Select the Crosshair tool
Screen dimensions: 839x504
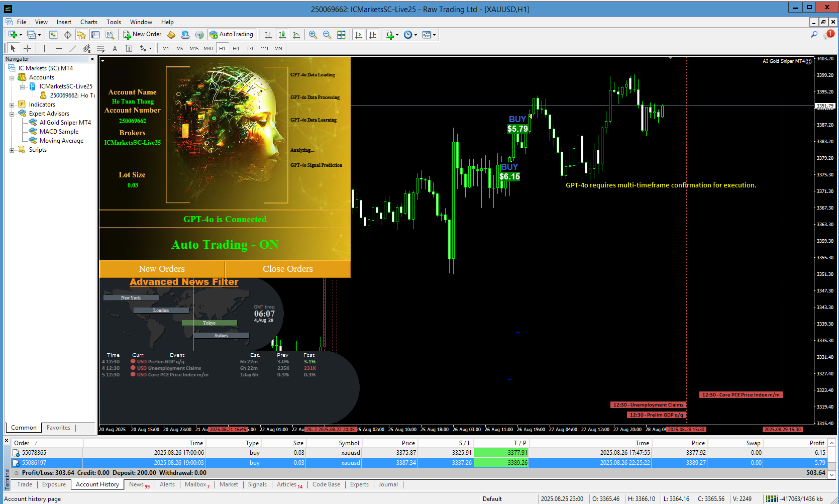coord(27,48)
